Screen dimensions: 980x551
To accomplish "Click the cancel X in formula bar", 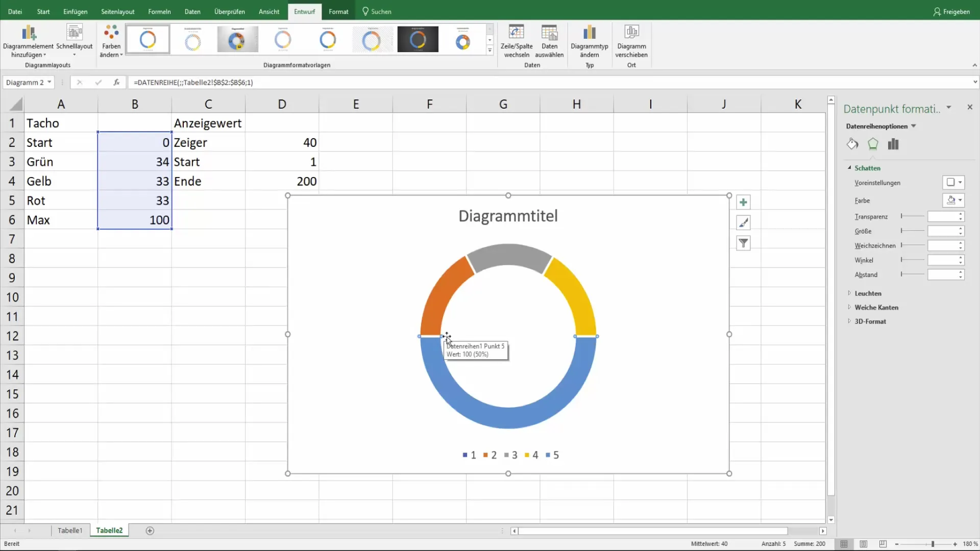I will [79, 82].
